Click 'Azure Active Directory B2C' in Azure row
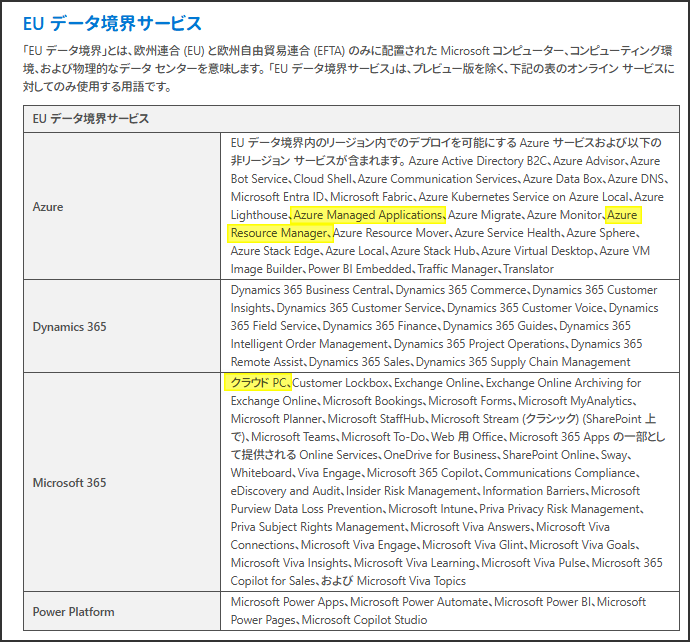 [477, 161]
